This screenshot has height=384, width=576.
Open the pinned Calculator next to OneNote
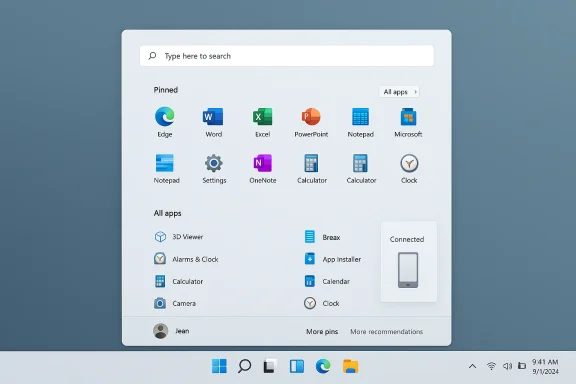point(312,169)
